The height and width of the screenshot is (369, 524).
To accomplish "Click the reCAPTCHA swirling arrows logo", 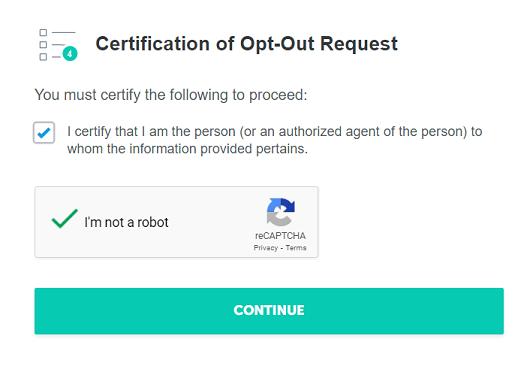I will (281, 212).
